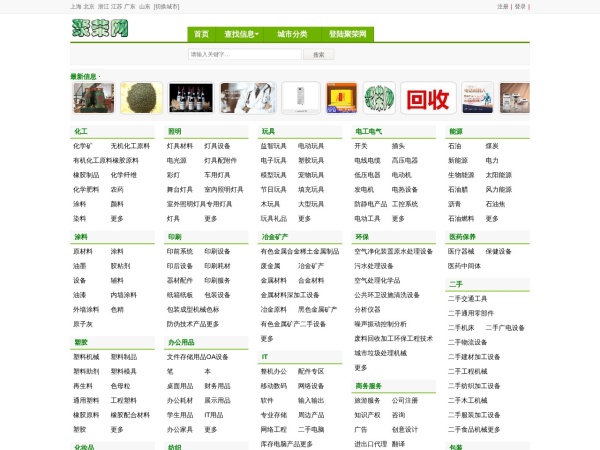Click the 网络设备 link
This screenshot has width=600, height=450.
[311, 386]
